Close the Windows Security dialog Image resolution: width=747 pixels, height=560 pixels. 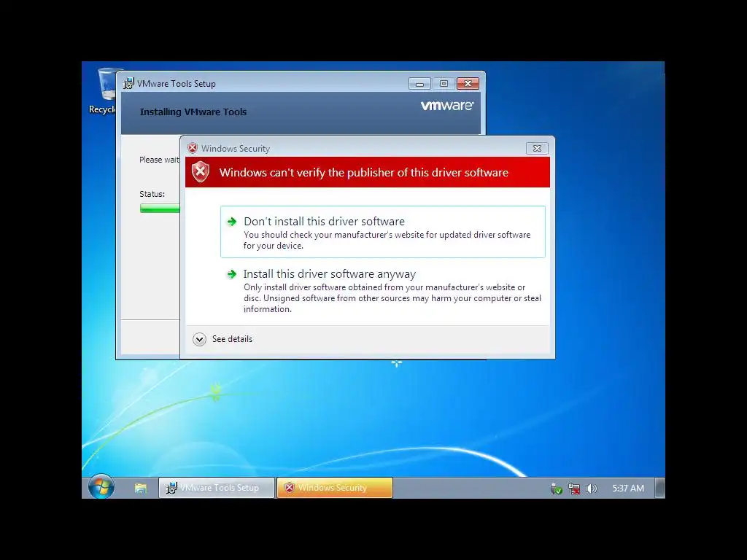tap(537, 148)
